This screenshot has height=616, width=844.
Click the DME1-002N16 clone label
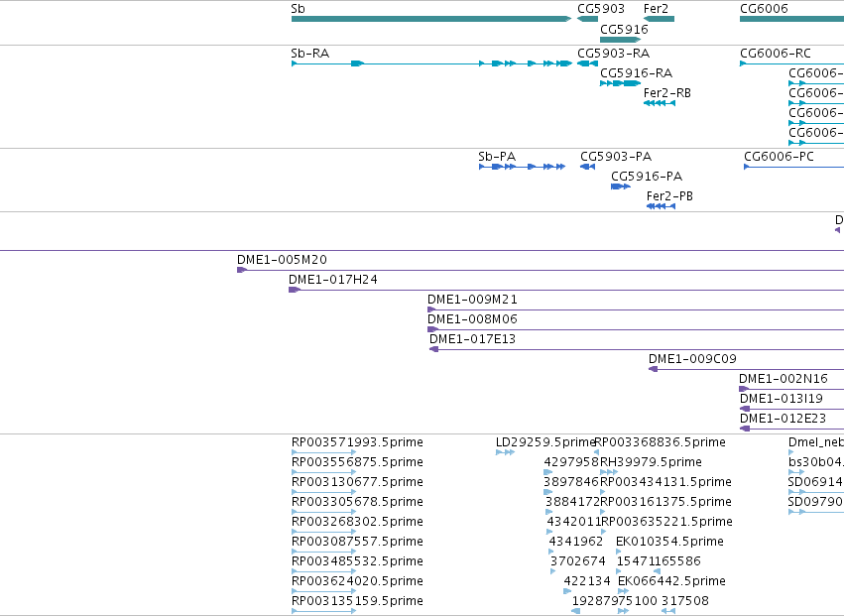(x=784, y=379)
